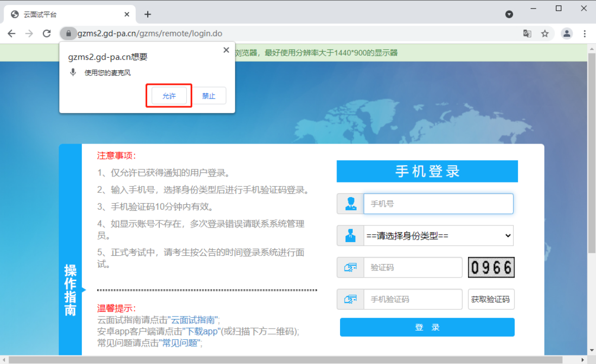
Task: Focus the 手机号 input field
Action: point(438,204)
